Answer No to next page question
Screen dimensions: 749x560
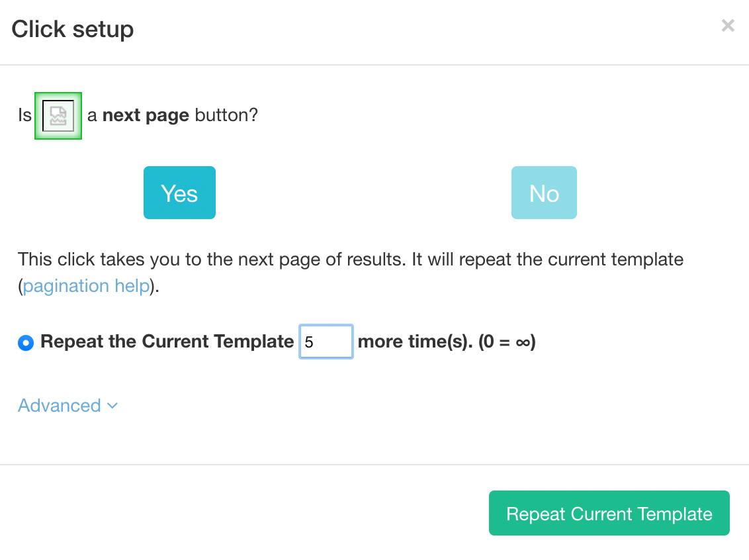point(544,193)
